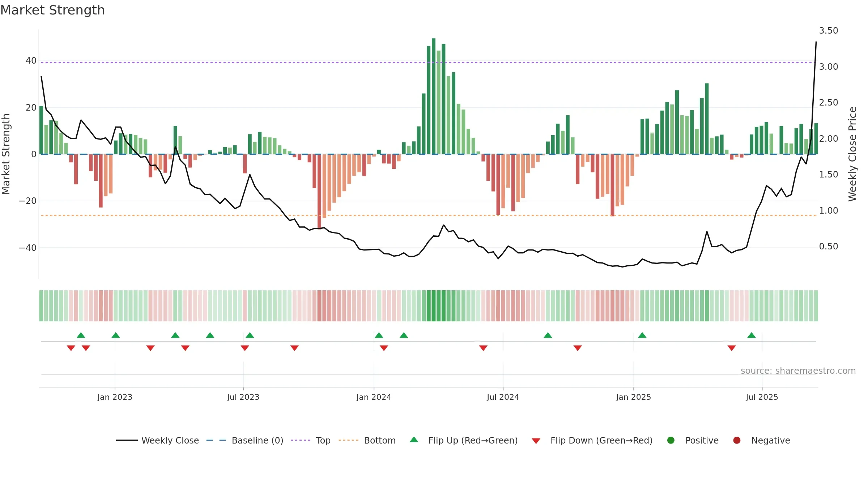Select the last red flip-down marker before Jul 2025
Viewport: 868px width, 488px height.
click(x=732, y=348)
